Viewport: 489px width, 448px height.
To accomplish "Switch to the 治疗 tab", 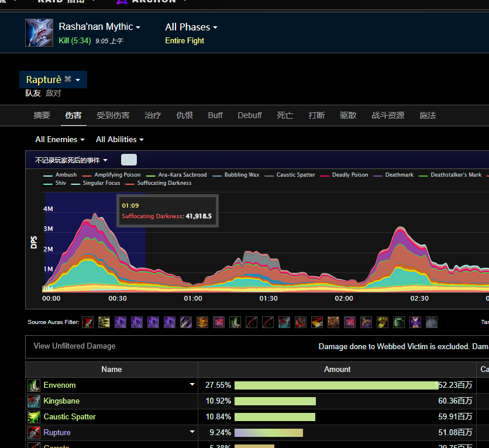I will click(x=153, y=115).
